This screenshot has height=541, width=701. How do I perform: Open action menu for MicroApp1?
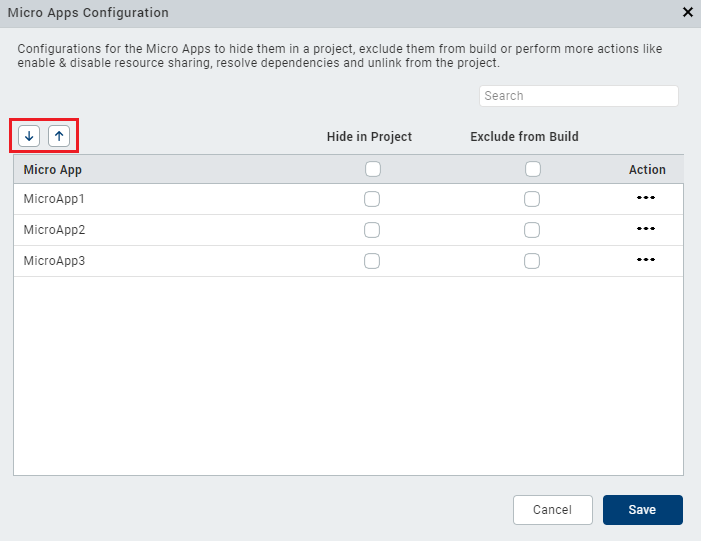coord(646,199)
